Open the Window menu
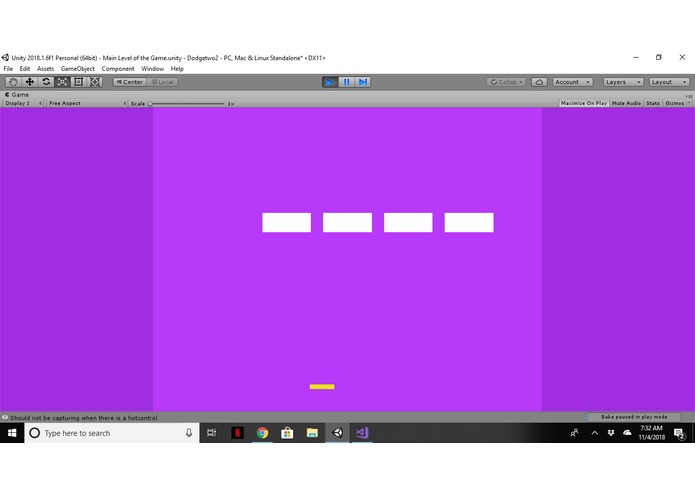The width and height of the screenshot is (695, 494). coord(152,69)
